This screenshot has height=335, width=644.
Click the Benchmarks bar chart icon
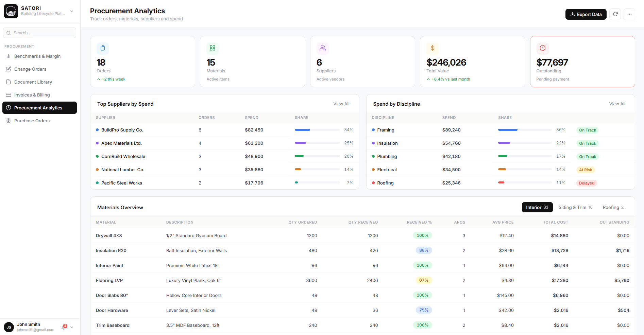pyautogui.click(x=9, y=56)
